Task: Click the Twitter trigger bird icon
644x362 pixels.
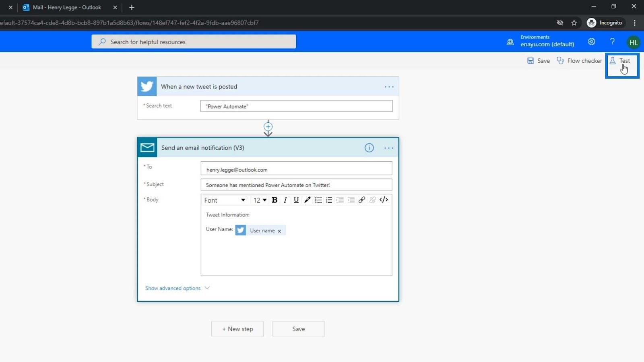Action: tap(147, 86)
